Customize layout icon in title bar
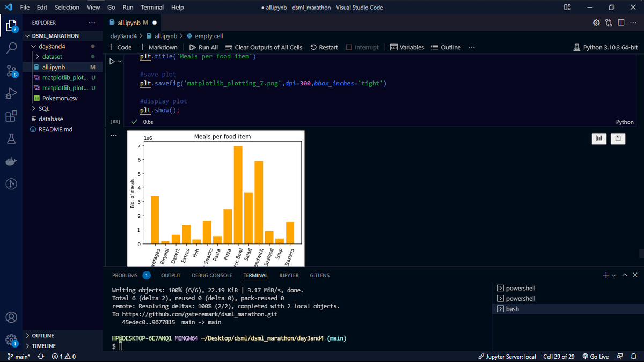The width and height of the screenshot is (644, 362). point(567,8)
